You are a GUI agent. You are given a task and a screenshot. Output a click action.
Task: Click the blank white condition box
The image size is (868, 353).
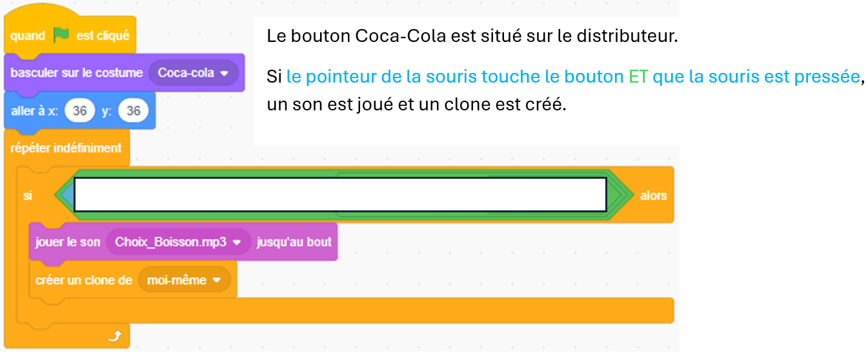pyautogui.click(x=340, y=194)
